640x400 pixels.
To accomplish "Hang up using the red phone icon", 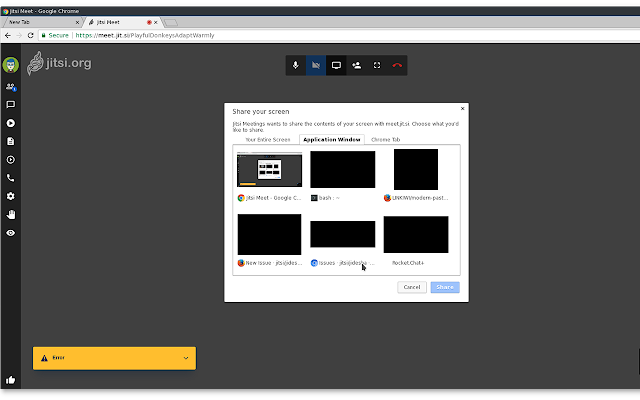I will click(397, 65).
